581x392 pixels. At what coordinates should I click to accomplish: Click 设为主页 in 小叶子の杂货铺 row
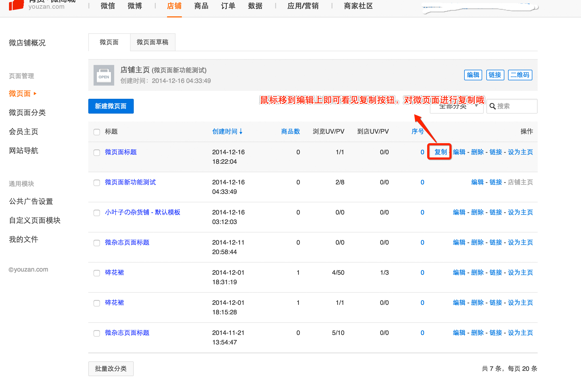click(x=520, y=212)
